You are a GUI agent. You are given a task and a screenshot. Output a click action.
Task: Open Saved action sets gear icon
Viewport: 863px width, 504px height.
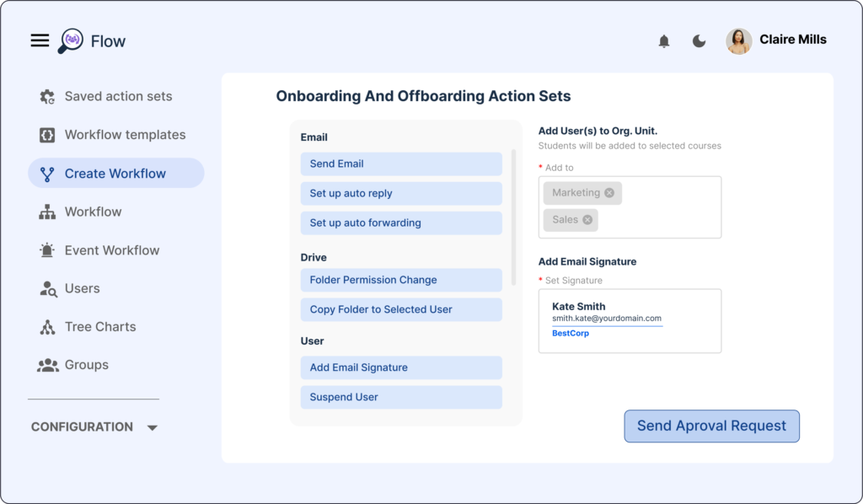pyautogui.click(x=47, y=96)
